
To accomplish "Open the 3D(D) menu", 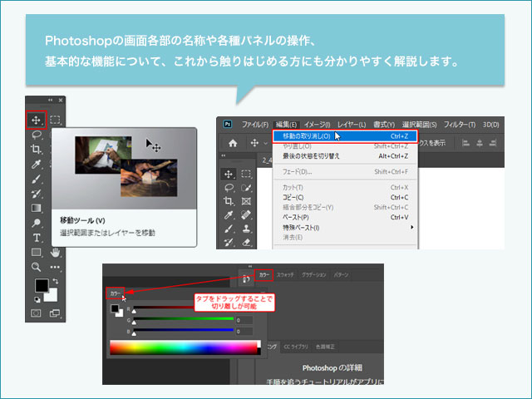I will point(491,125).
